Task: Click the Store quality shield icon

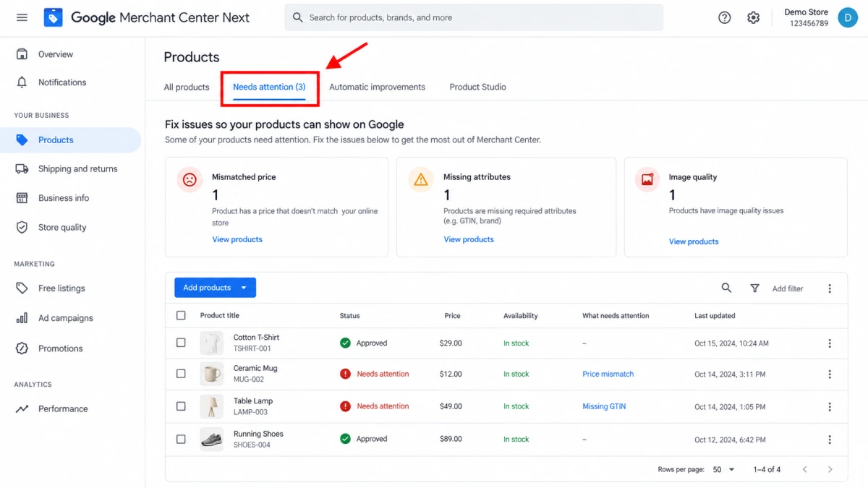Action: pyautogui.click(x=22, y=227)
